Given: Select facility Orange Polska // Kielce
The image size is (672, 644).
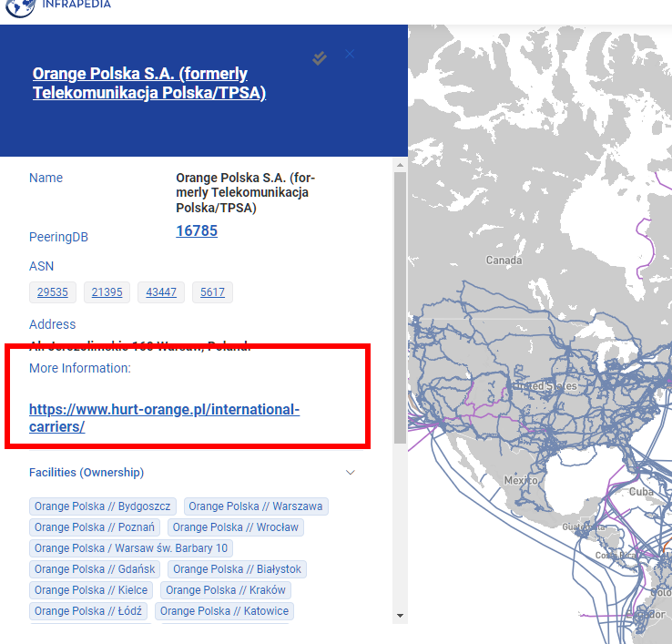Looking at the screenshot, I should tap(91, 590).
